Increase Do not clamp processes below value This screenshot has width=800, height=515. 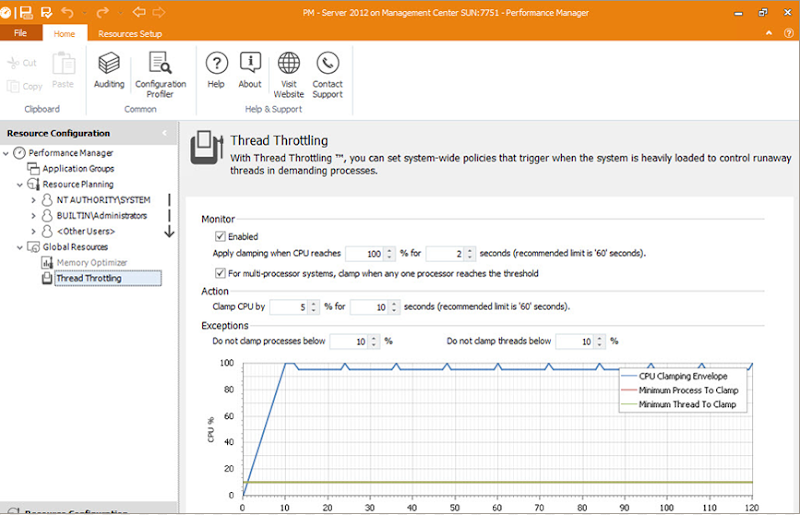point(374,338)
